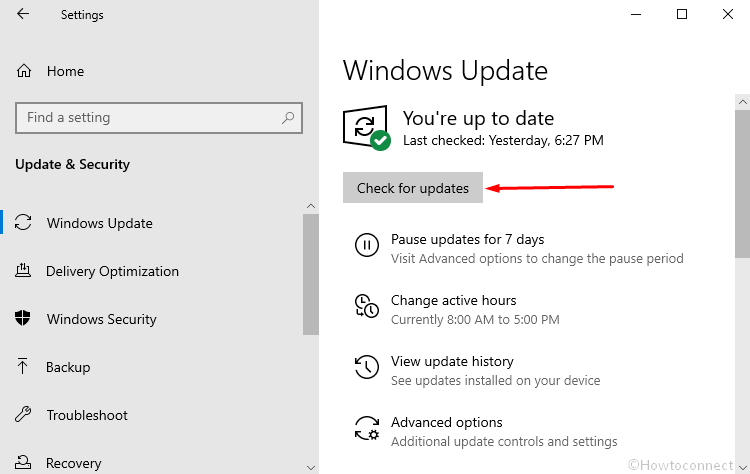Screen dimensions: 750x474
Task: Click the 'Update & Security' heading
Action: pyautogui.click(x=72, y=165)
